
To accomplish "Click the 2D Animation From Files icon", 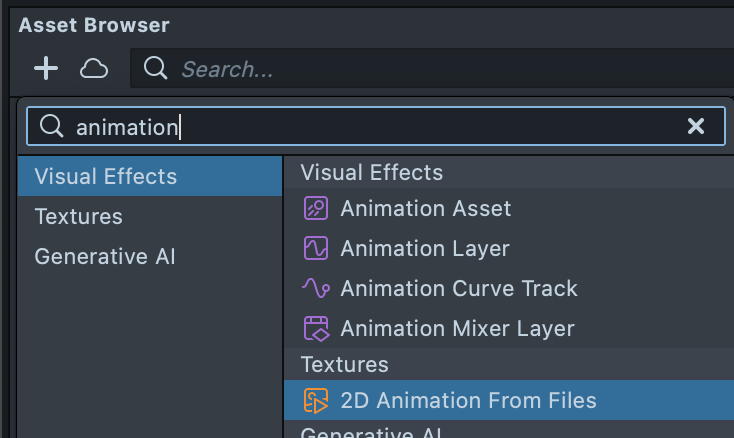I will click(x=315, y=401).
